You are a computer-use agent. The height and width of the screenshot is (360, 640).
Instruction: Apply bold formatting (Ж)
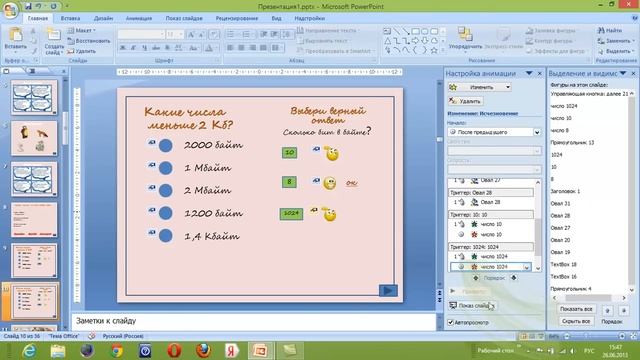(122, 48)
